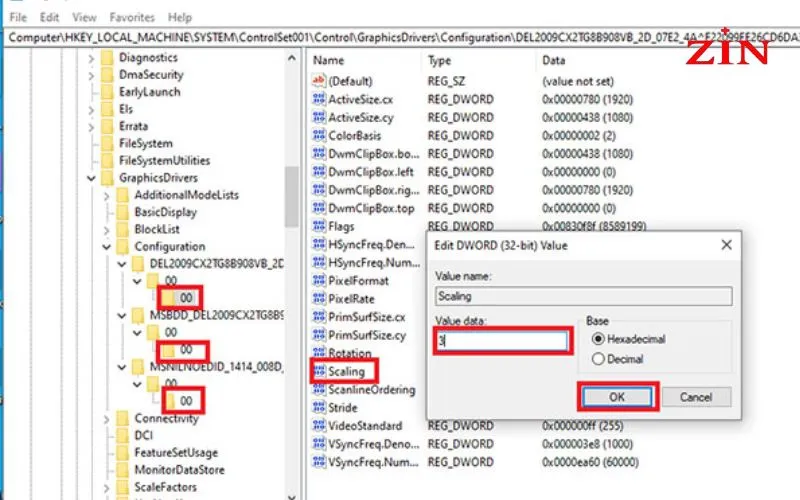Click the registry path address bar
The image size is (800, 500).
pyautogui.click(x=402, y=38)
